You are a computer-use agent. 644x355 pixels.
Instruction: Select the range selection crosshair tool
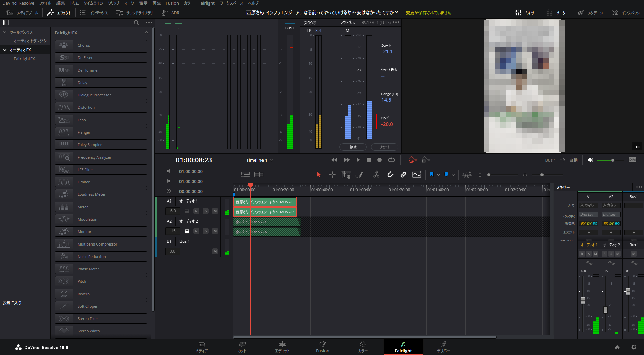332,175
